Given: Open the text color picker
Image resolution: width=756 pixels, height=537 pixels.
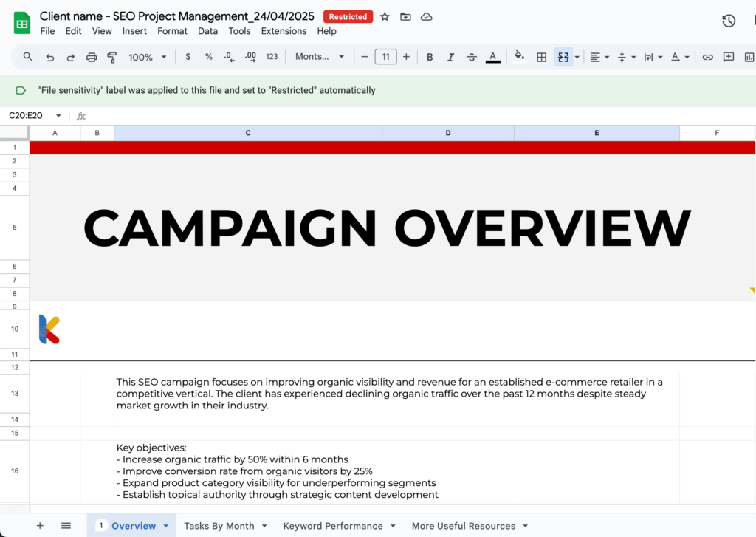Looking at the screenshot, I should [x=492, y=57].
